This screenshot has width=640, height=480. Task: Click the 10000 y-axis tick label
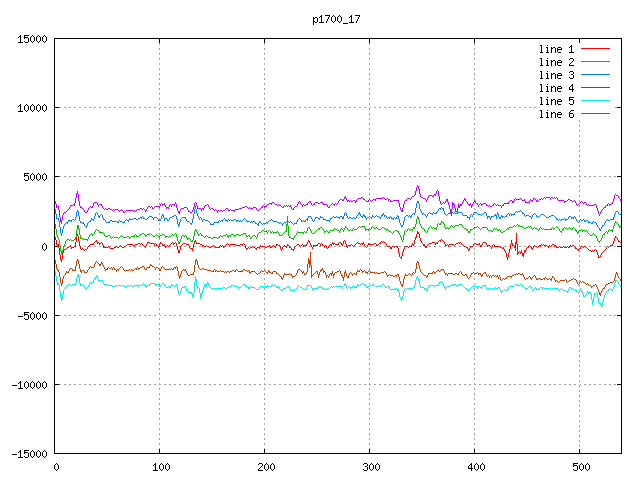click(31, 108)
